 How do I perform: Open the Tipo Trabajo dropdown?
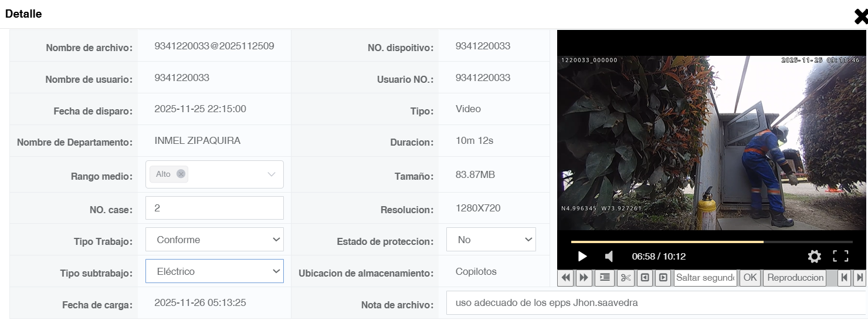[215, 240]
